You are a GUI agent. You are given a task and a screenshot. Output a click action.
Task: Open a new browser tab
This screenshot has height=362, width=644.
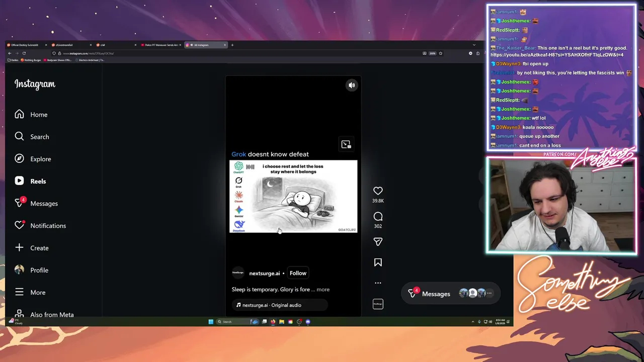(x=232, y=45)
